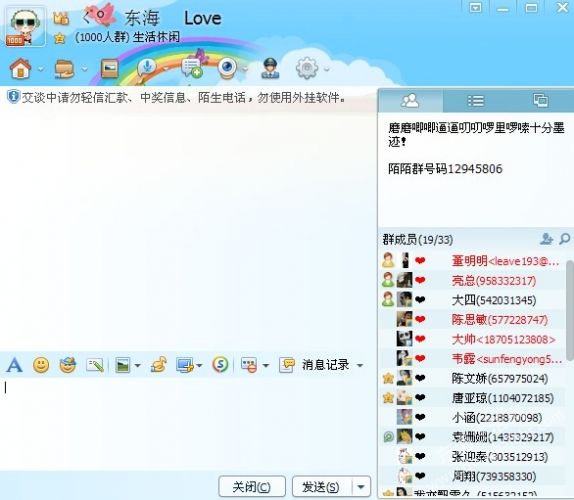Expand the send image dropdown arrow
The height and width of the screenshot is (500, 574).
(137, 365)
